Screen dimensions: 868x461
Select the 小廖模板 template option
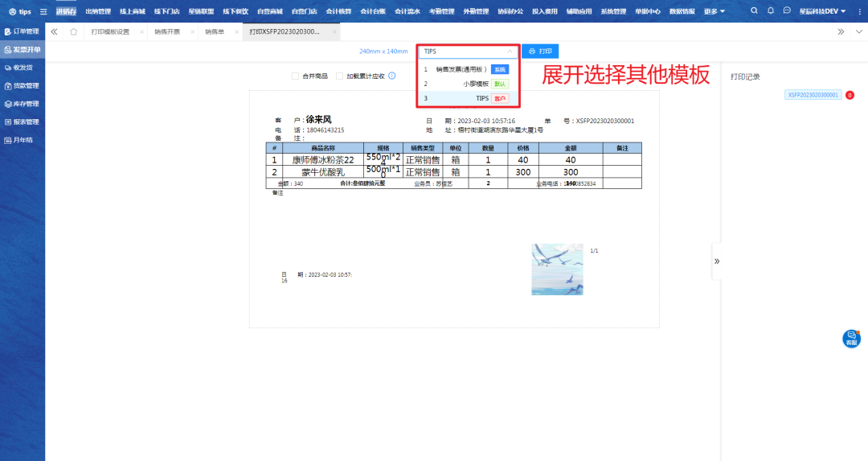click(476, 84)
